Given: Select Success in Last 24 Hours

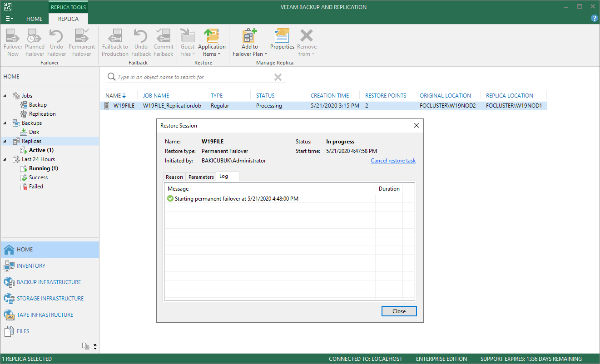Looking at the screenshot, I should [38, 177].
